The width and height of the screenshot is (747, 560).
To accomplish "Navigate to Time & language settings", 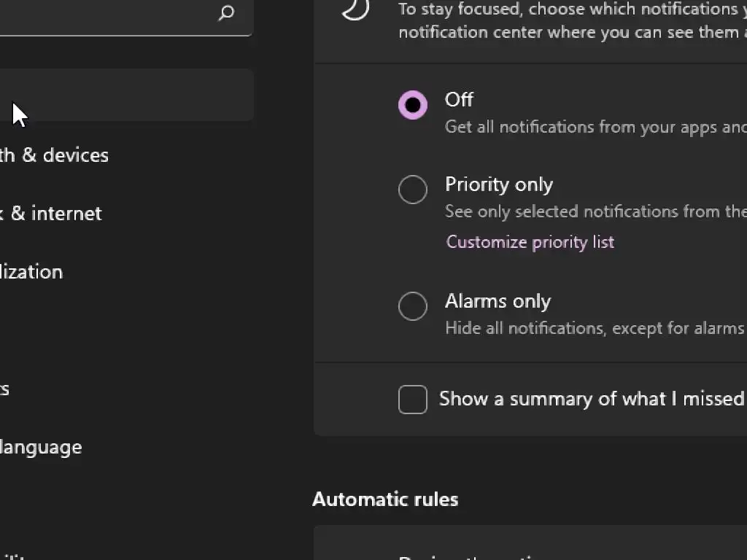I will click(x=40, y=447).
